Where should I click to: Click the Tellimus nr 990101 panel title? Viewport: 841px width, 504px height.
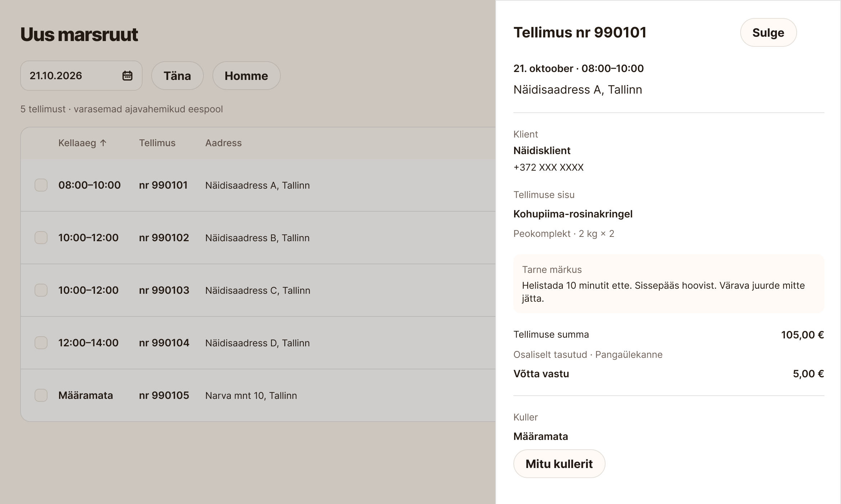pyautogui.click(x=580, y=32)
